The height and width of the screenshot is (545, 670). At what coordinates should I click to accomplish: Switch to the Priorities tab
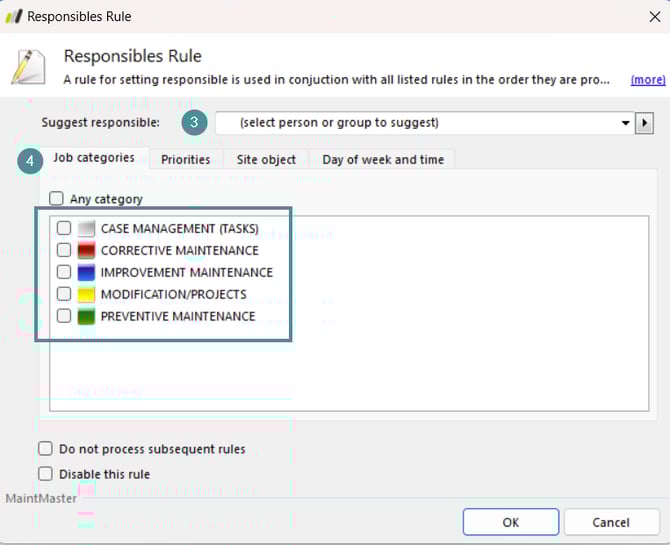(x=186, y=159)
